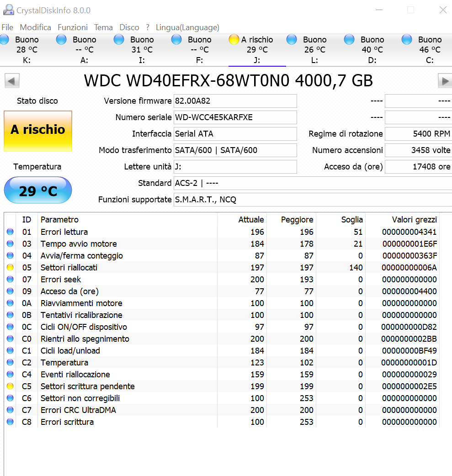Image resolution: width=452 pixels, height=476 pixels.
Task: Select drive K: status orb
Action: coord(4,40)
